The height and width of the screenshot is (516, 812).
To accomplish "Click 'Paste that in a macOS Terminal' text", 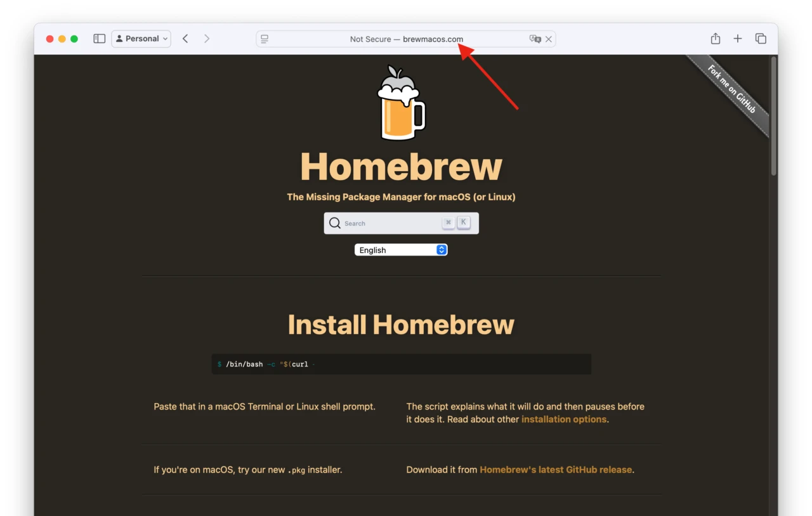I will coord(265,406).
